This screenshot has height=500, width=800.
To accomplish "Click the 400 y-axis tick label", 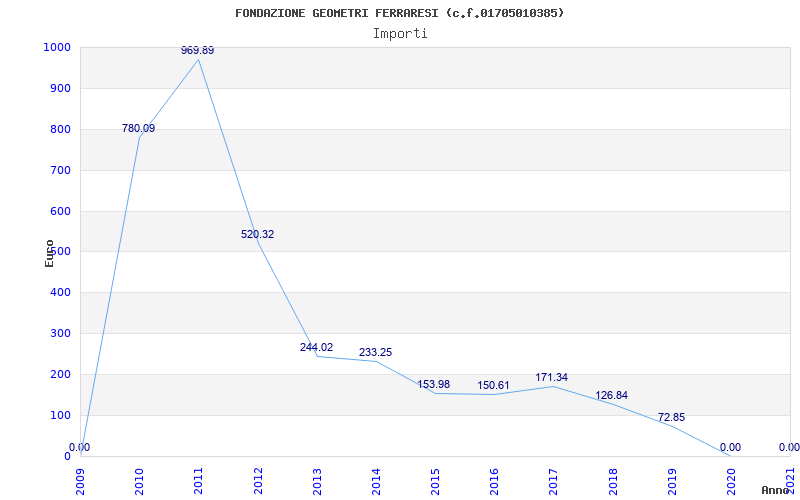I will click(60, 292).
